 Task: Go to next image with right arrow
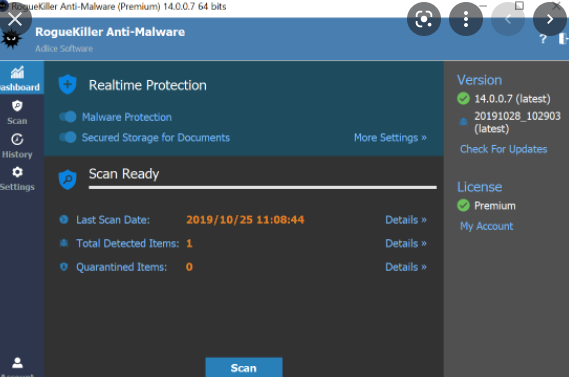pyautogui.click(x=549, y=19)
